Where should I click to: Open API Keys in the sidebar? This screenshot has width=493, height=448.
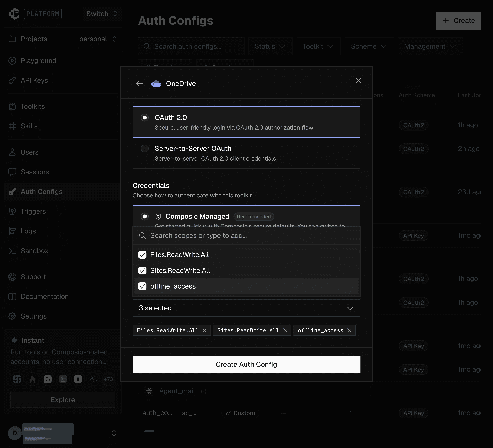pos(63,80)
